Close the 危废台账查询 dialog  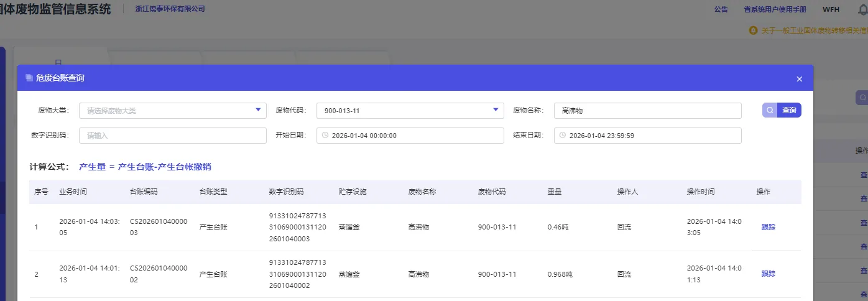[x=800, y=79]
